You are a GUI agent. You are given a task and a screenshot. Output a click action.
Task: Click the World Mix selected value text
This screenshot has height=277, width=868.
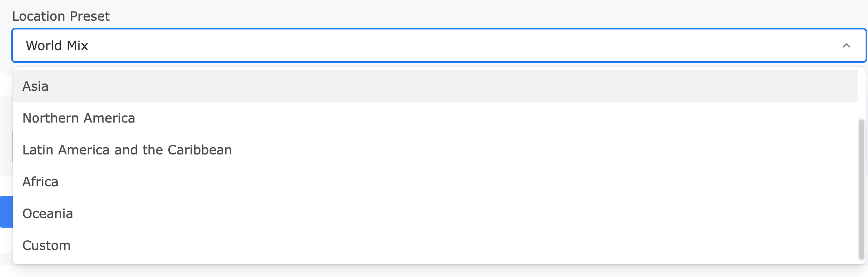point(57,46)
